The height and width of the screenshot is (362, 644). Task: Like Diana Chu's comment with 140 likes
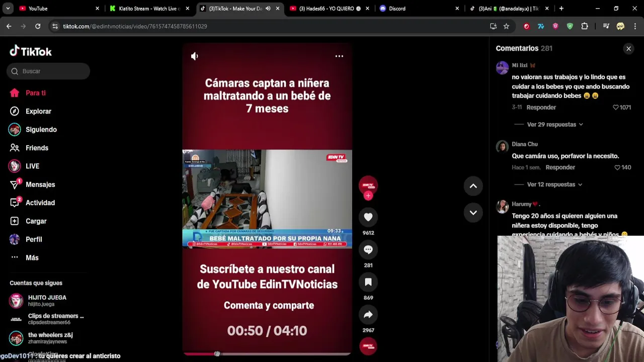pos(618,167)
